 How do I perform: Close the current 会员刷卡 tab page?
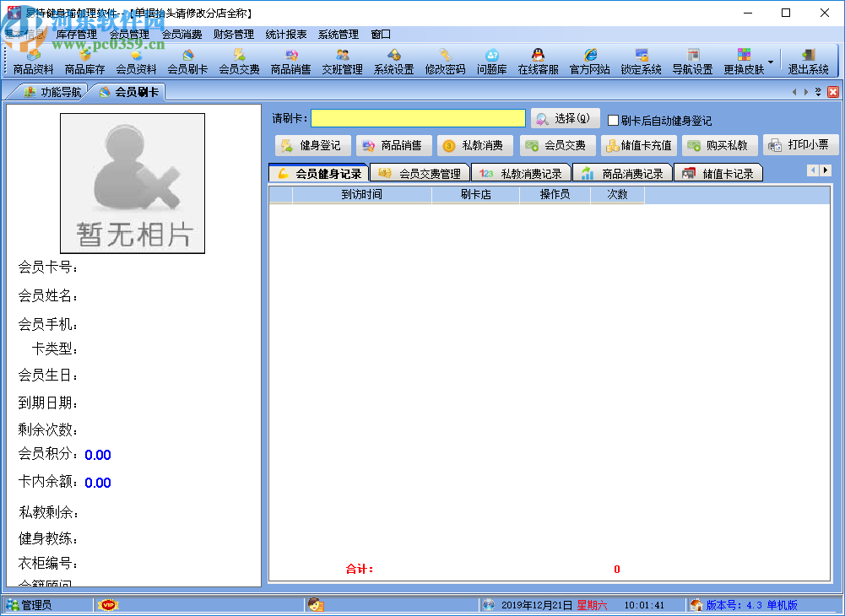point(833,92)
